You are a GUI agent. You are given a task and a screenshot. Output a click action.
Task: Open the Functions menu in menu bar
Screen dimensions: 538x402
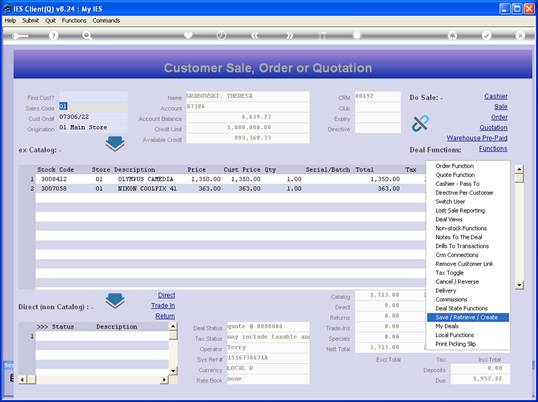tap(74, 21)
